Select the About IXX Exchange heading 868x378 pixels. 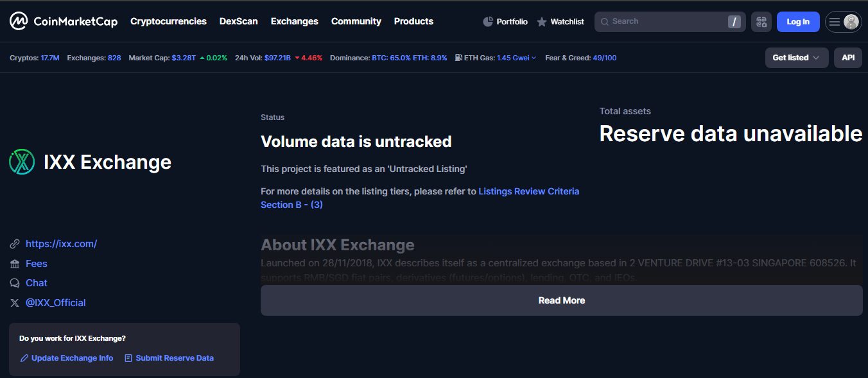coord(338,245)
